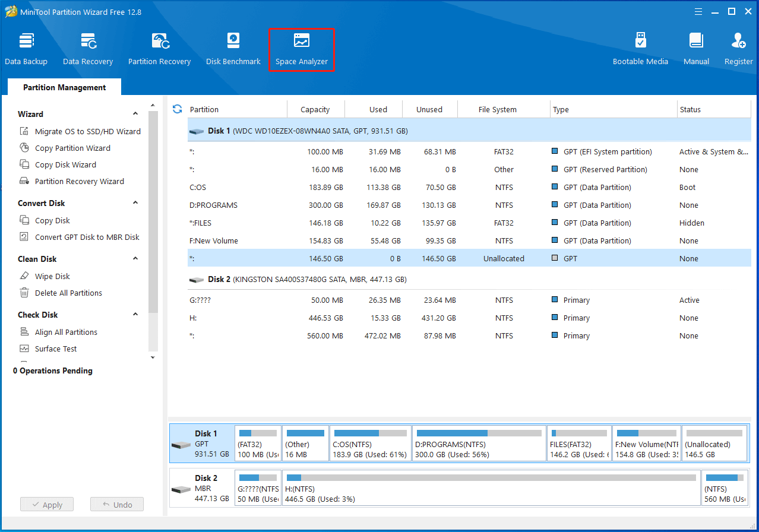The height and width of the screenshot is (532, 759).
Task: Open Data Backup
Action: pos(26,47)
